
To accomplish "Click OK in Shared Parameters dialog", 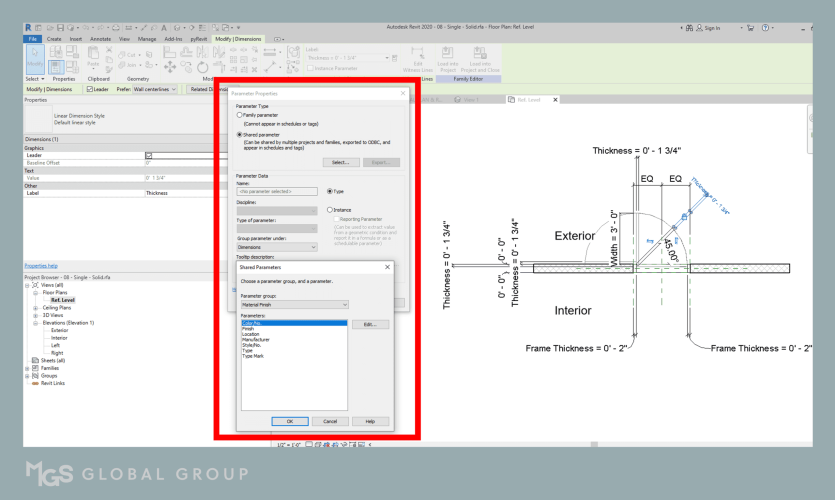I will [x=289, y=421].
